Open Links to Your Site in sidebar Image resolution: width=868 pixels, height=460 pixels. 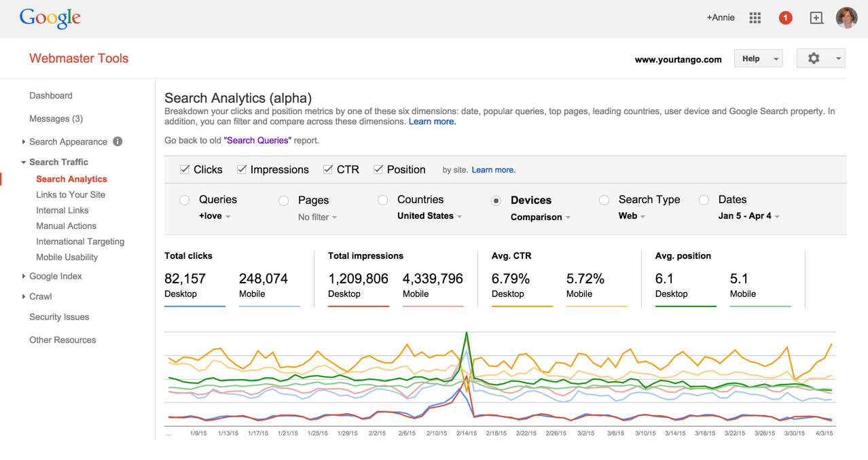tap(71, 195)
